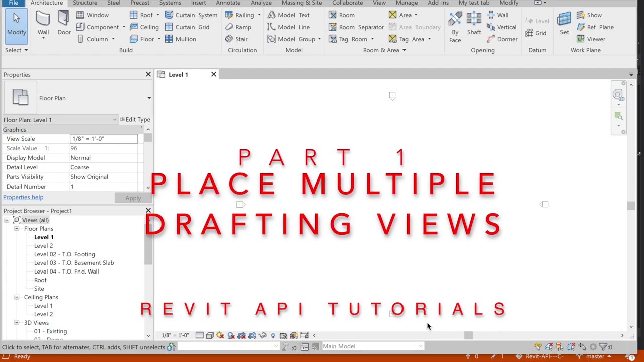Select the Ref Plane tool
Viewport: 644px width, 362px height.
(595, 27)
